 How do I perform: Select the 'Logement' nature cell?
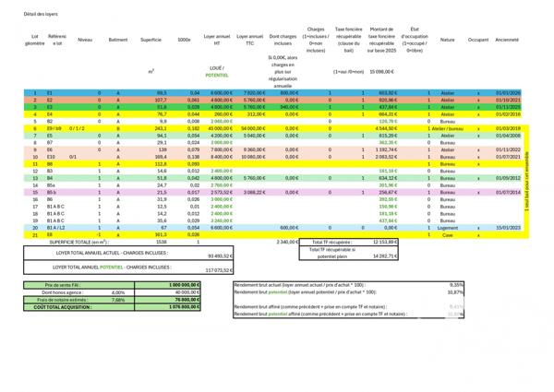(x=448, y=228)
